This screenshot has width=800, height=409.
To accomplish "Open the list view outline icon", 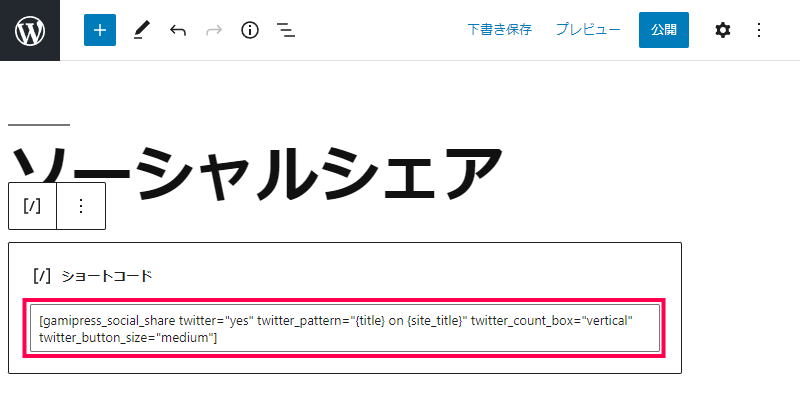I will 286,31.
